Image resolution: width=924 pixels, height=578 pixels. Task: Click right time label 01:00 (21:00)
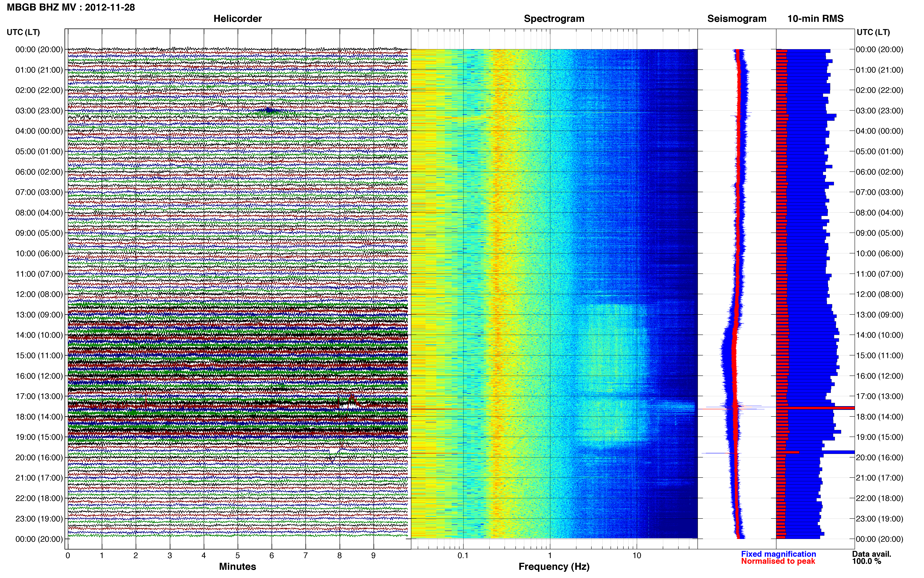pyautogui.click(x=880, y=70)
